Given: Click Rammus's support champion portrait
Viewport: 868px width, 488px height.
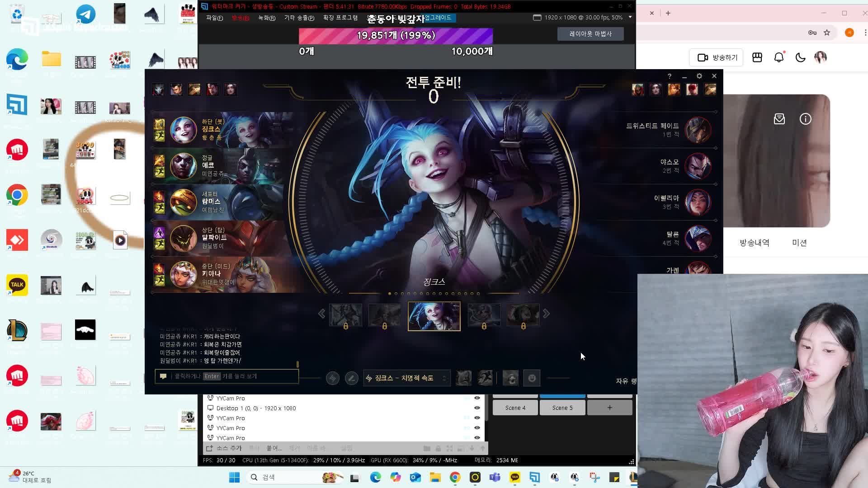Looking at the screenshot, I should coord(183,202).
